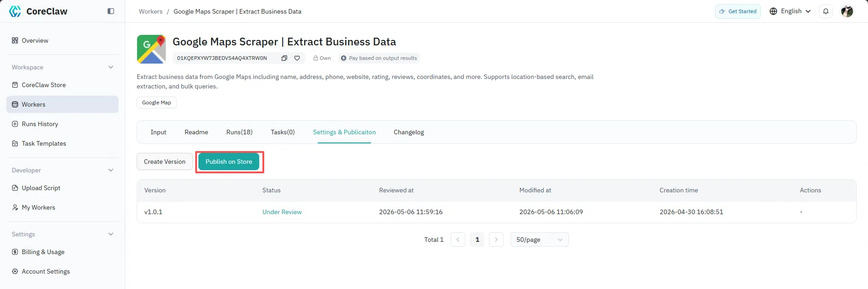Image resolution: width=868 pixels, height=289 pixels.
Task: Open the Overview page icon
Action: pyautogui.click(x=15, y=40)
